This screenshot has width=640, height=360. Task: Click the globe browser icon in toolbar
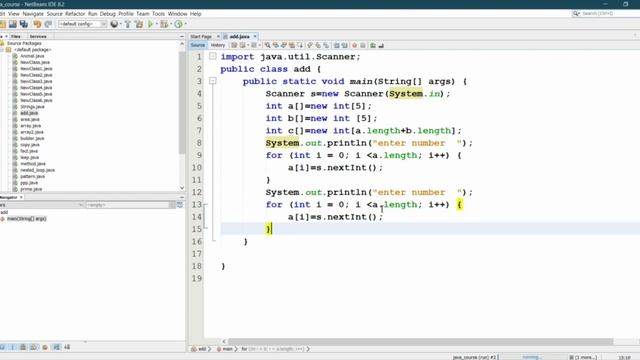click(x=114, y=24)
